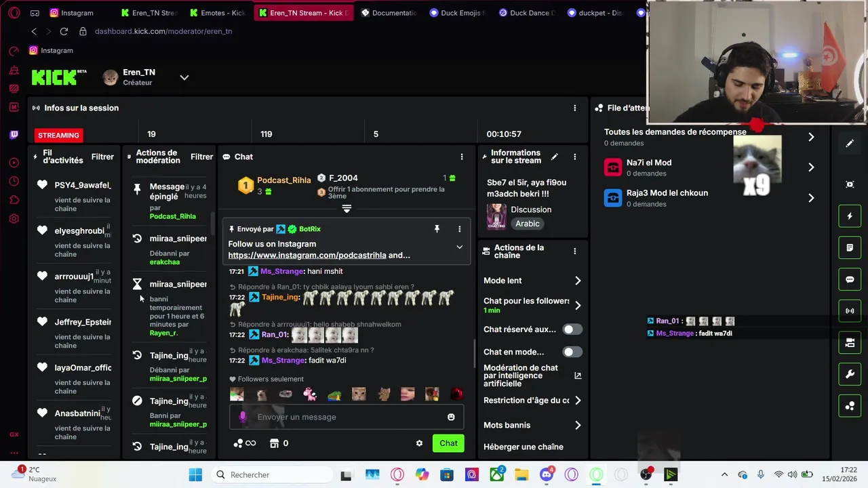
Task: Expand Na7i el Mod reward requests
Action: tap(811, 167)
